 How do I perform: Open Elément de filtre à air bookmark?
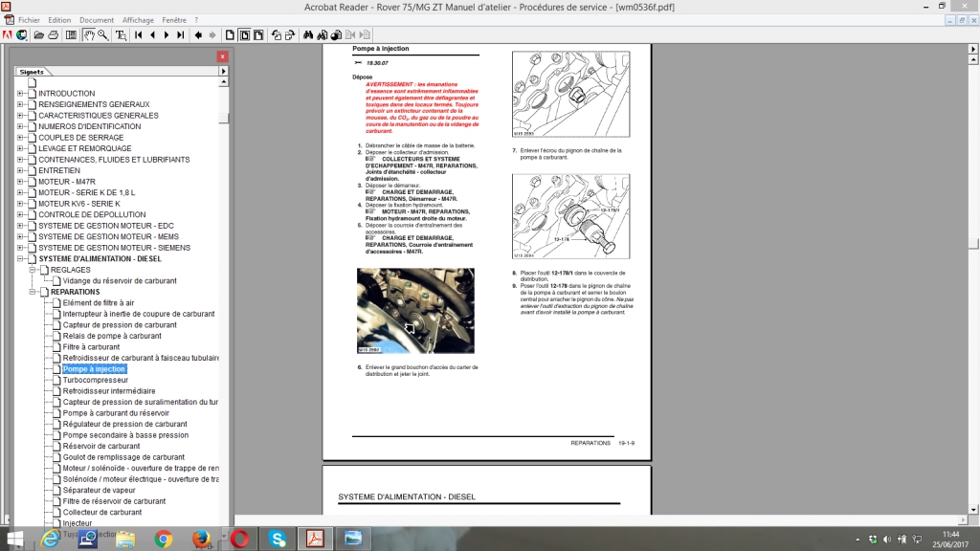[99, 303]
